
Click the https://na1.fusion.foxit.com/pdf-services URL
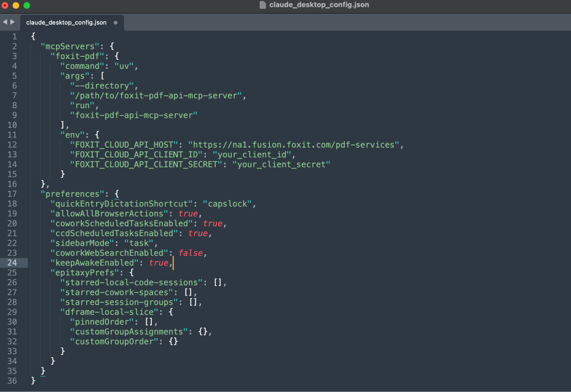(x=294, y=145)
